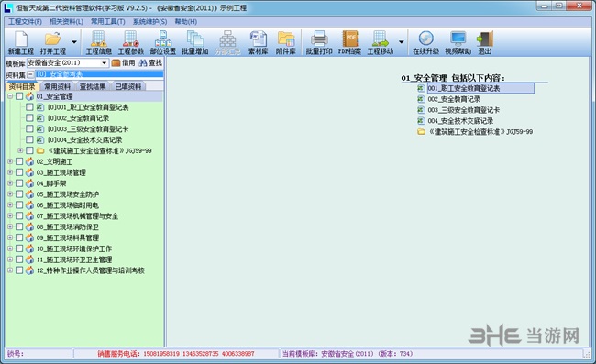Viewport: 596px width, 364px height.
Task: Open the dropdown arrow next to 打开工程
Action: [x=74, y=42]
